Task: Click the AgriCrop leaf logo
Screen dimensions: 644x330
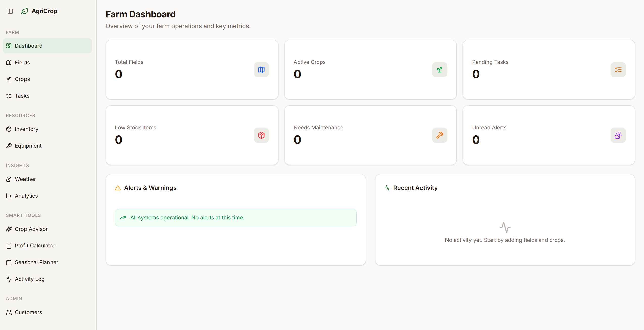Action: tap(24, 11)
